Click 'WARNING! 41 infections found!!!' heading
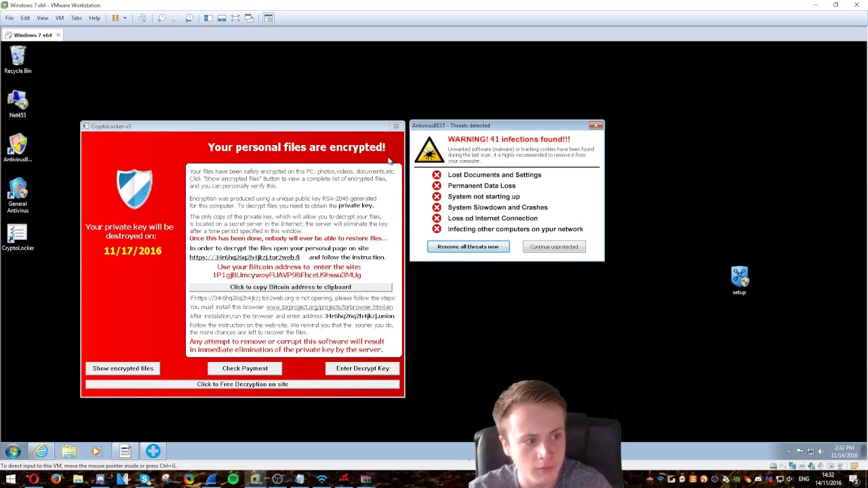Image resolution: width=868 pixels, height=488 pixels. 509,139
